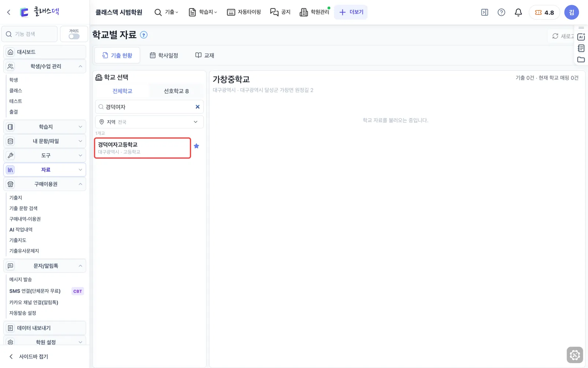This screenshot has height=368, width=588.
Task: Open SMS 연결(단체문자 무료) sidebar item
Action: click(x=35, y=291)
